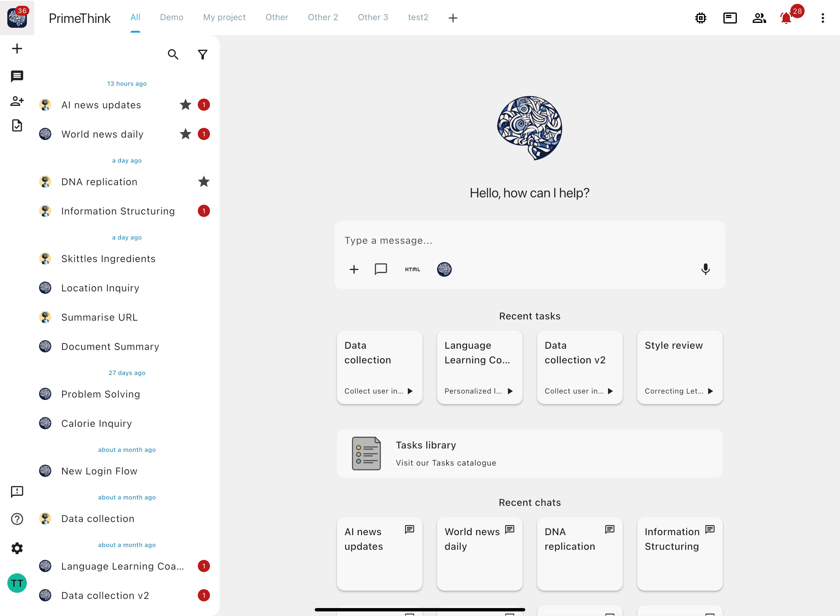
Task: Select the microphone icon for voice input
Action: 705,269
